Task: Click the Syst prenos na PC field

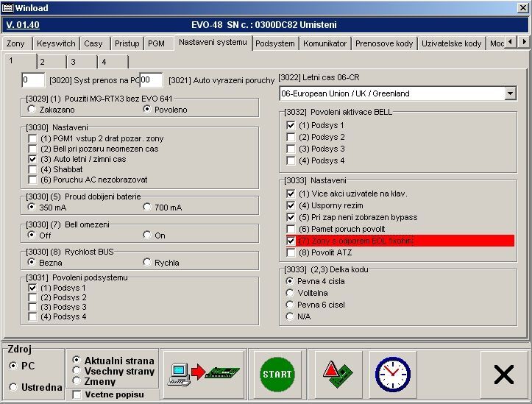Action: coord(34,79)
